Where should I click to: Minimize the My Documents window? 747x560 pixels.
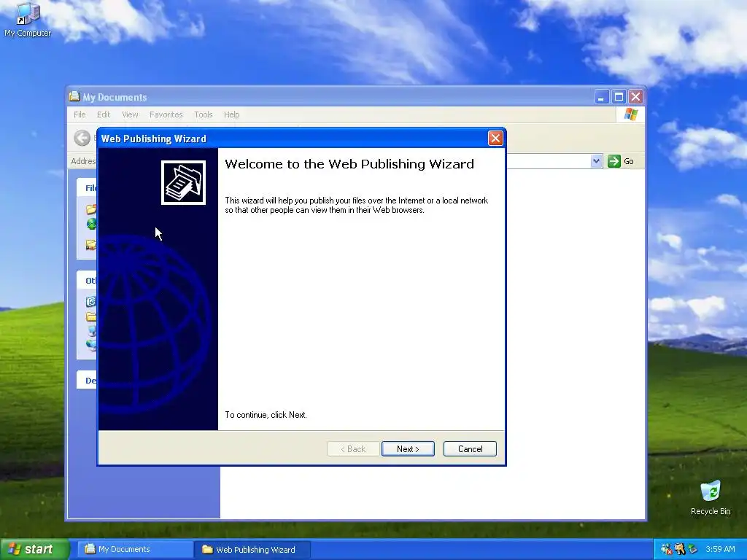601,97
